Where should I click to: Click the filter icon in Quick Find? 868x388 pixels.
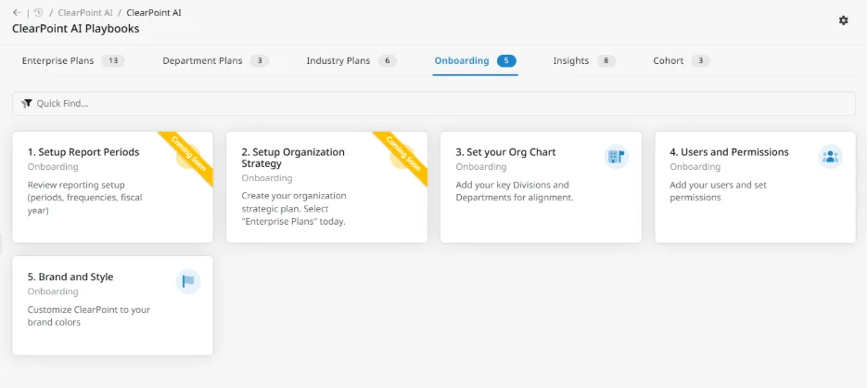[x=26, y=104]
